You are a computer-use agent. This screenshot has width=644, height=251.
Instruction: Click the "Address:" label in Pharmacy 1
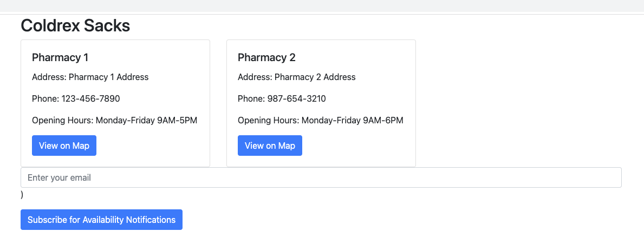[x=49, y=77]
